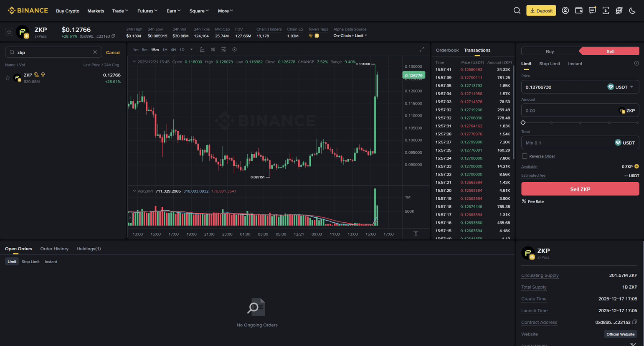Favorite ZKP with header star
Image resolution: width=644 pixels, height=346 pixels.
click(x=9, y=32)
